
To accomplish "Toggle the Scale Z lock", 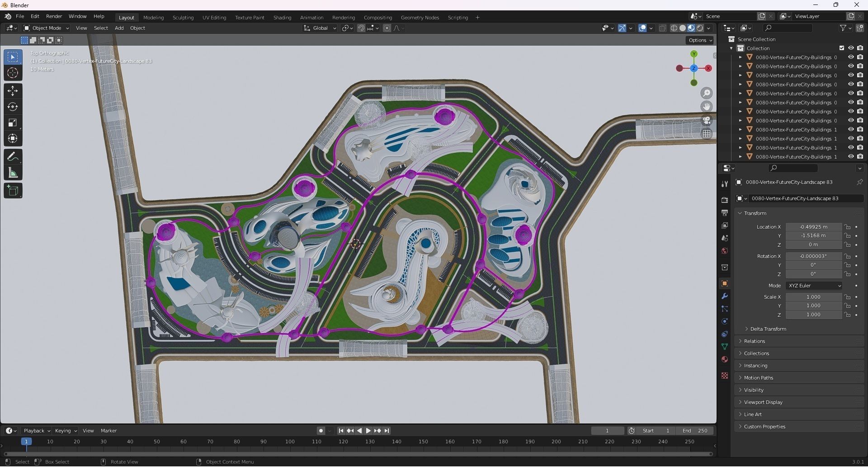I will (848, 315).
